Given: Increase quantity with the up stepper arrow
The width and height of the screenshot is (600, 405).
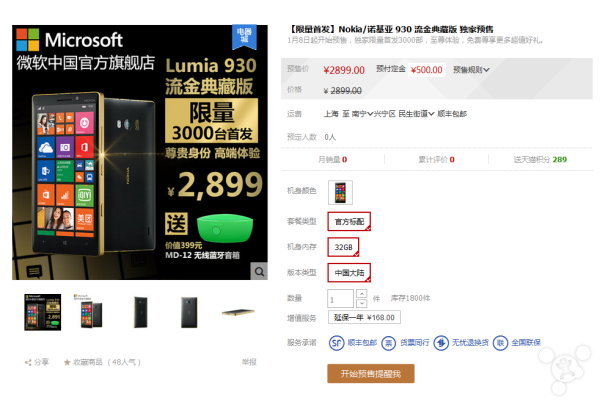Looking at the screenshot, I should 362,294.
